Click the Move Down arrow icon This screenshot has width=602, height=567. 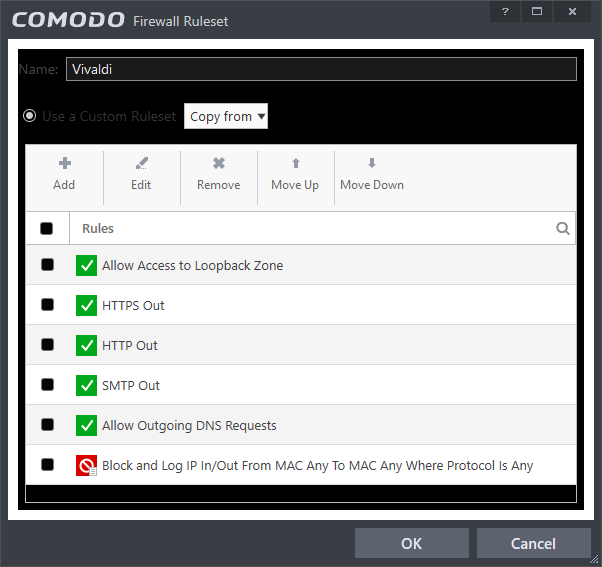(372, 163)
